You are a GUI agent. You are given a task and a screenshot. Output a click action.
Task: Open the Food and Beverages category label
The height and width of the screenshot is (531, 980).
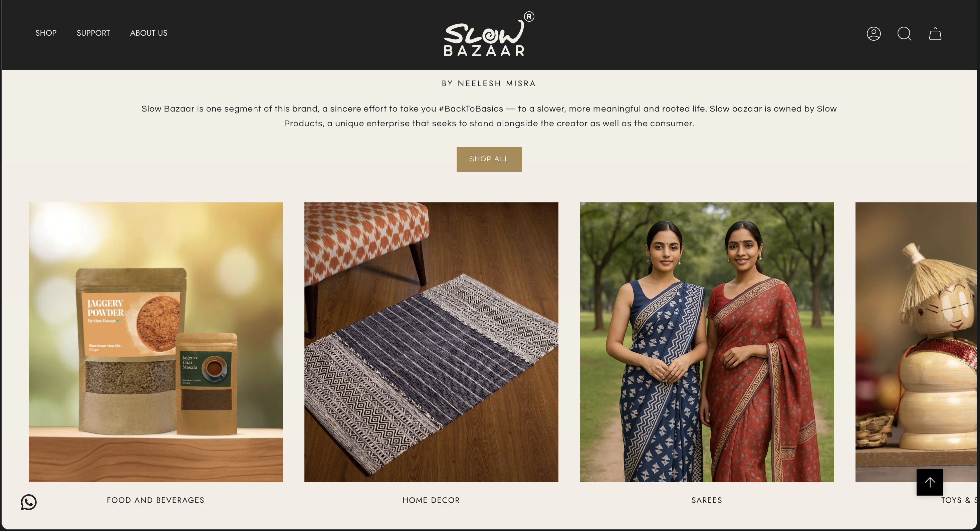(156, 500)
